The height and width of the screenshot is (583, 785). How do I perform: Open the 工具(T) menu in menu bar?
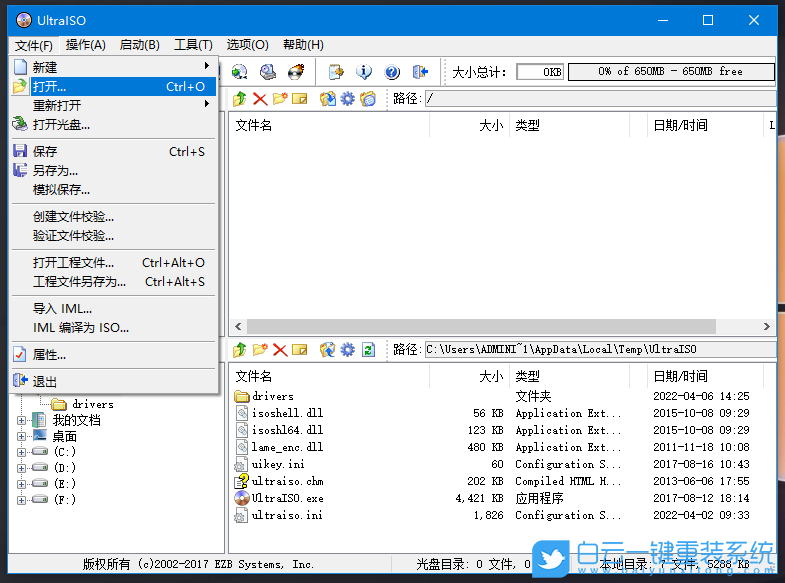coord(193,44)
